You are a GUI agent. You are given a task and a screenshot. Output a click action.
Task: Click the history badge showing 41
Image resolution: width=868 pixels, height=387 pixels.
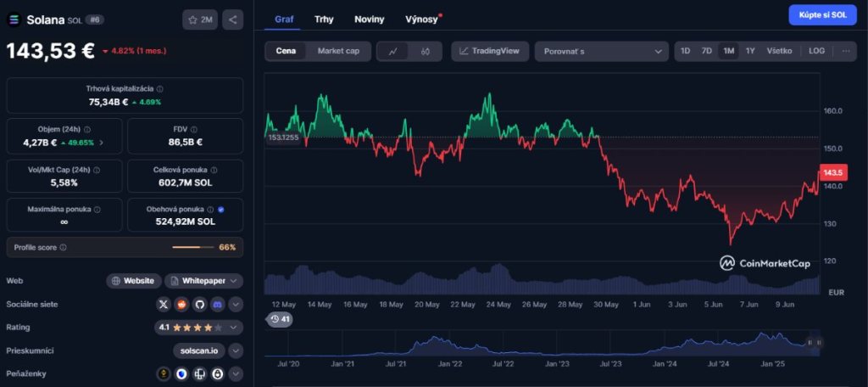pos(280,319)
